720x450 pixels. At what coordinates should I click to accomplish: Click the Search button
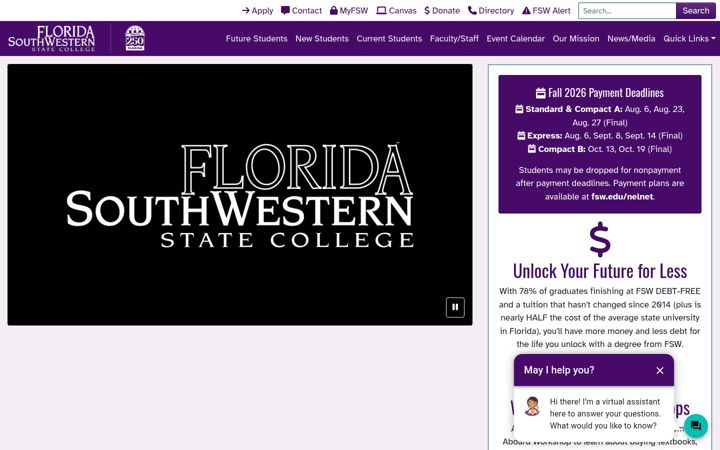[696, 11]
